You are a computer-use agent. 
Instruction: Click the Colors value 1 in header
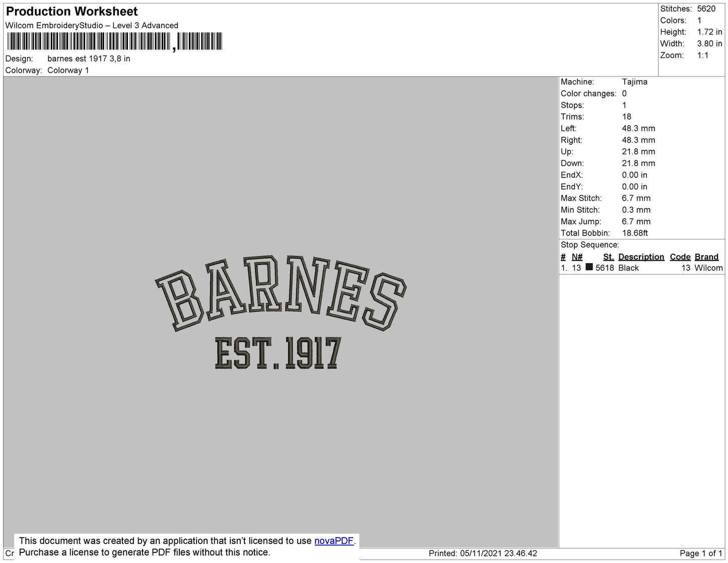(699, 20)
